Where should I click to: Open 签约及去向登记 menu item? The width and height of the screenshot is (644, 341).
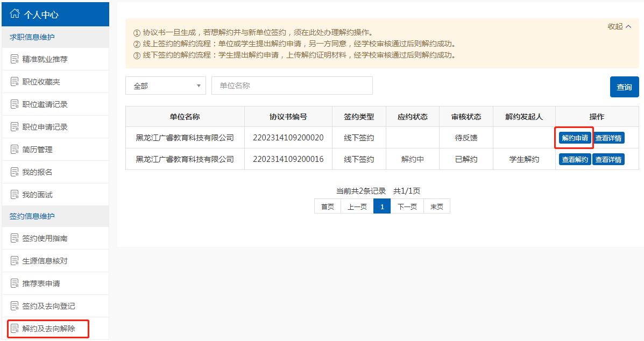point(48,306)
